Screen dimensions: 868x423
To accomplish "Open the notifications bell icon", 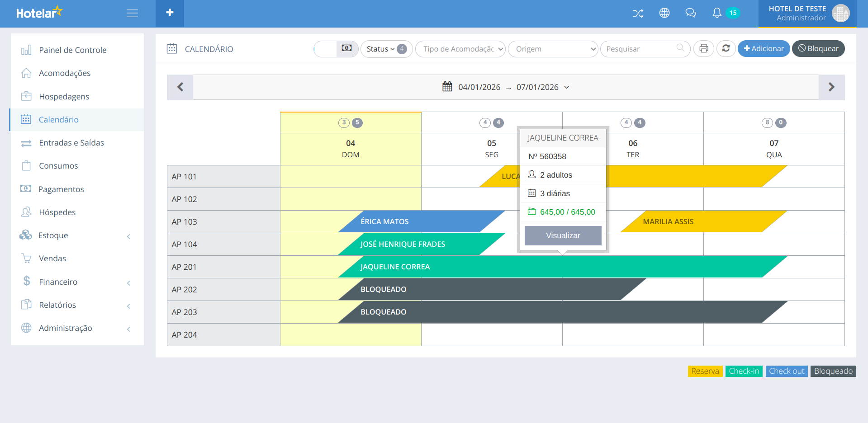I will tap(716, 13).
